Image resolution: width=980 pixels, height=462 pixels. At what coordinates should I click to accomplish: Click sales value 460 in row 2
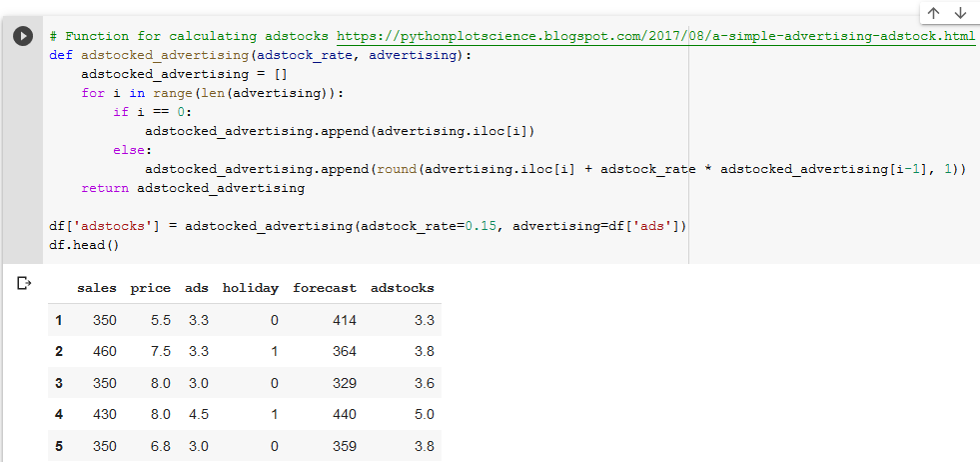click(x=104, y=352)
